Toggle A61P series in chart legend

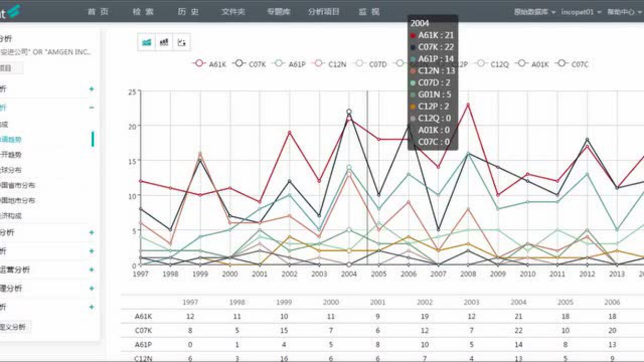[x=279, y=64]
